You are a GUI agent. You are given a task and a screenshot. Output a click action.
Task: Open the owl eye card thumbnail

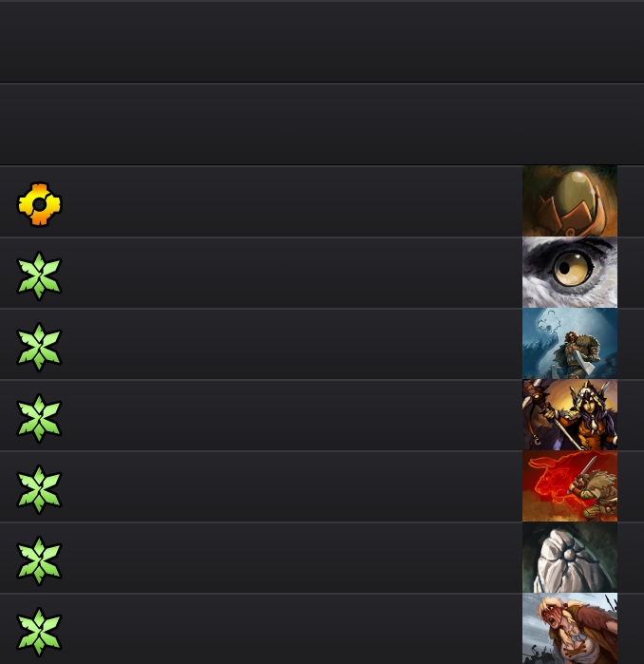tap(570, 273)
